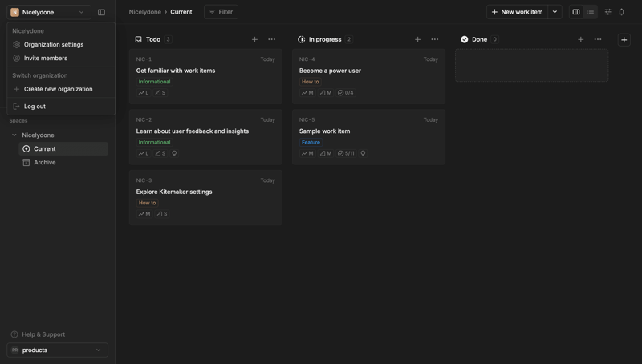The width and height of the screenshot is (642, 364).
Task: Click the How to label on NIC-3
Action: [147, 203]
